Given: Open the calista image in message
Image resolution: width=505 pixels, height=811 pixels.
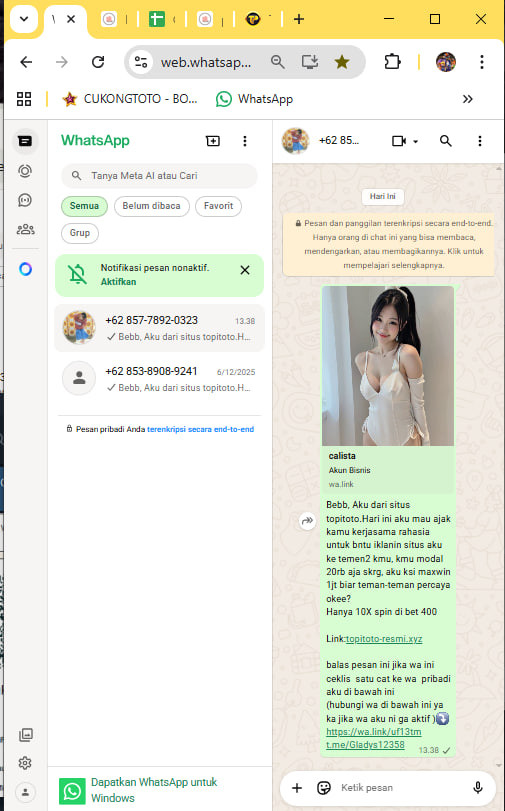Looking at the screenshot, I should tap(388, 366).
